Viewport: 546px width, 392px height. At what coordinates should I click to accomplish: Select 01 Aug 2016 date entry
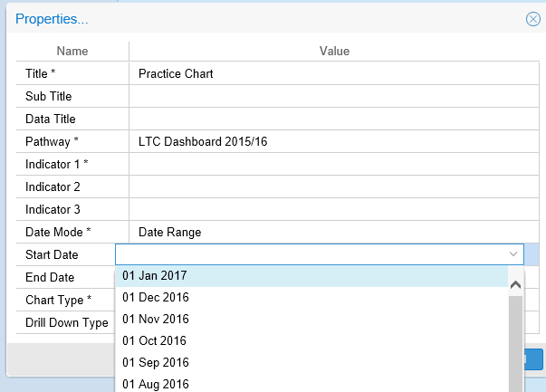tap(155, 384)
